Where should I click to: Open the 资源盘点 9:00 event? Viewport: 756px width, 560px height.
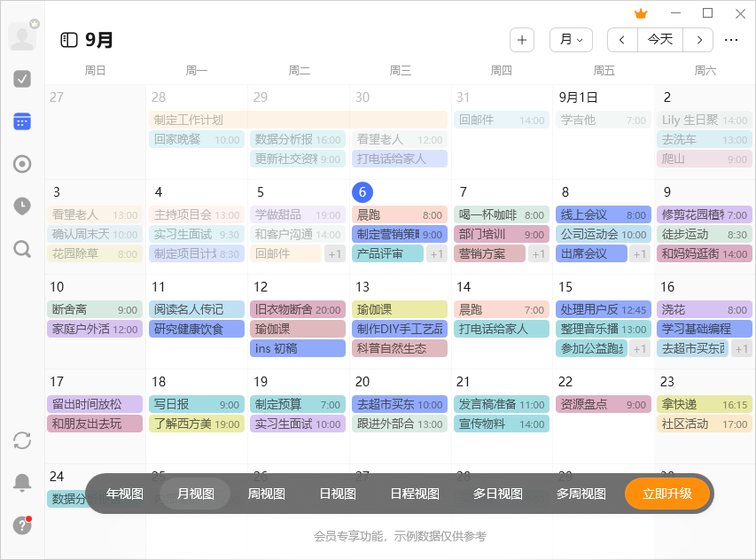click(x=604, y=404)
